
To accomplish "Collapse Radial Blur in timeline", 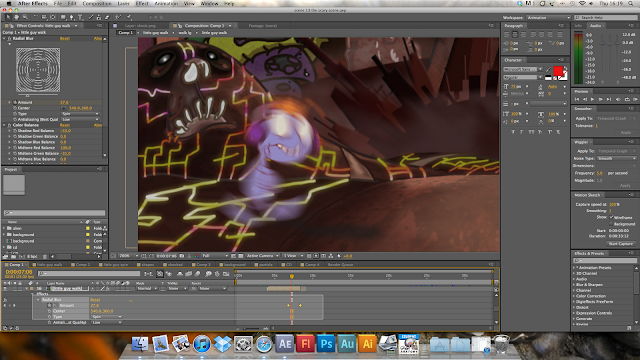I will pyautogui.click(x=38, y=300).
